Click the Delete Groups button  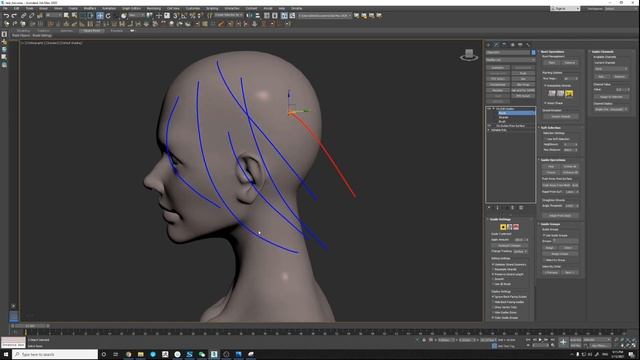tap(560, 254)
